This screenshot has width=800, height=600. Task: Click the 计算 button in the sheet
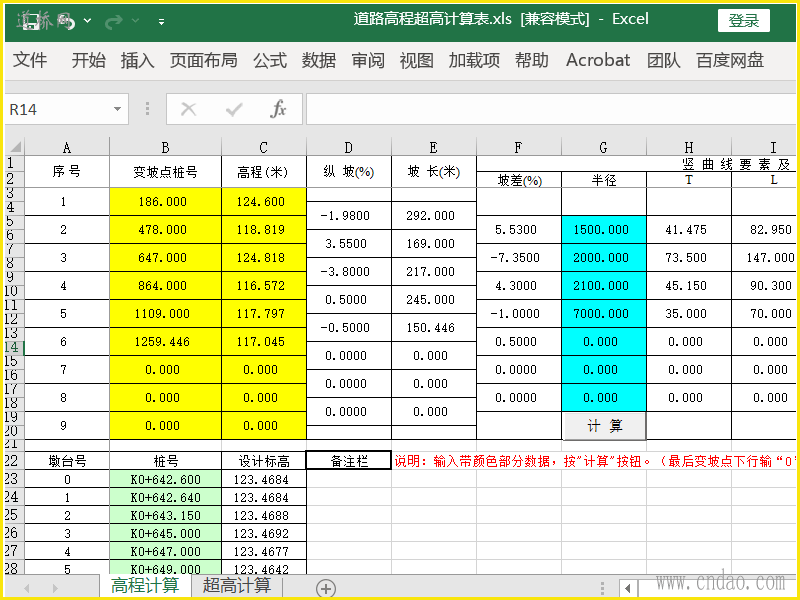(604, 426)
